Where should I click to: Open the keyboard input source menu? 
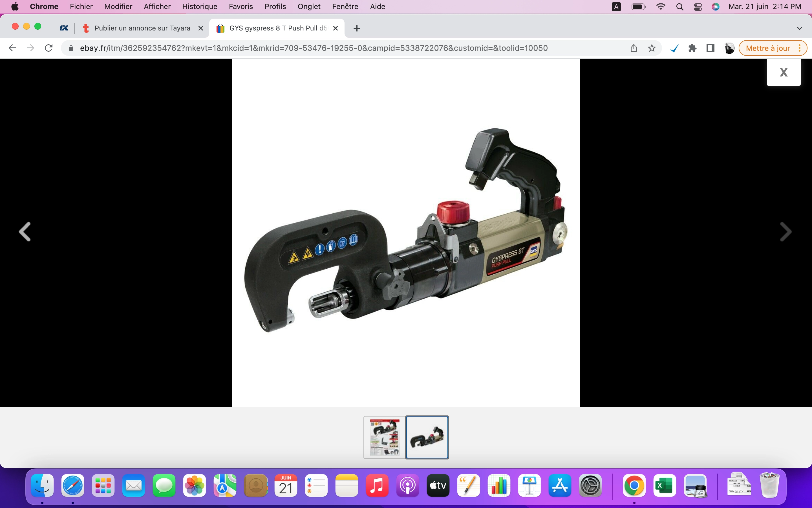[616, 7]
